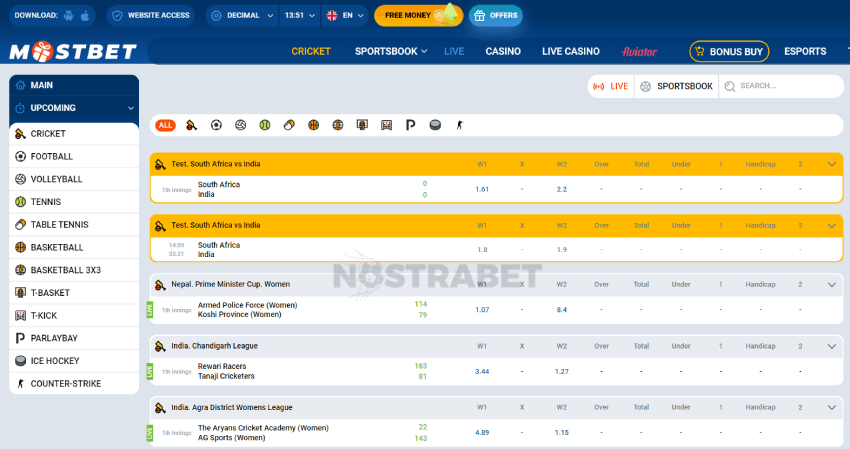The image size is (850, 449).
Task: Switch to Live nav tab
Action: pyautogui.click(x=454, y=52)
